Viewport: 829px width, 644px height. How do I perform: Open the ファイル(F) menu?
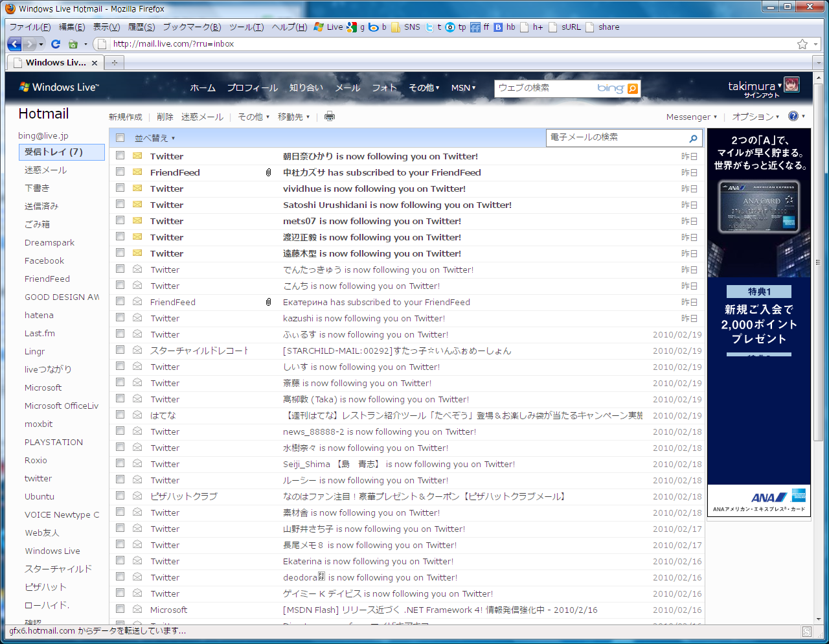(30, 27)
